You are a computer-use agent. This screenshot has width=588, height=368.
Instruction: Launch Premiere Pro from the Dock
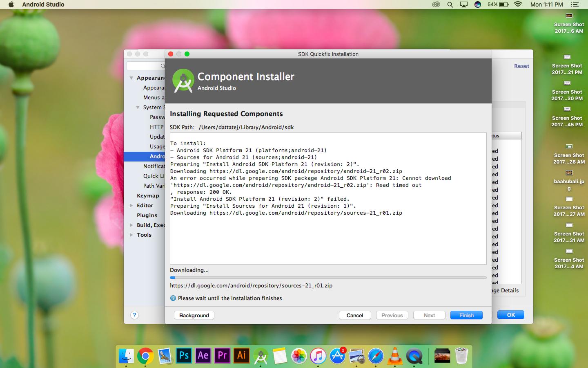click(223, 356)
